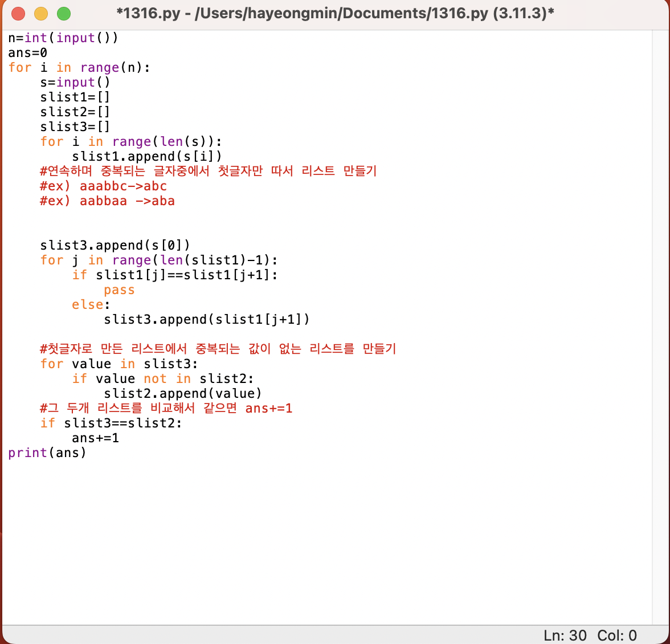Click the 'slist1.append(s[i])' line

coord(147,156)
